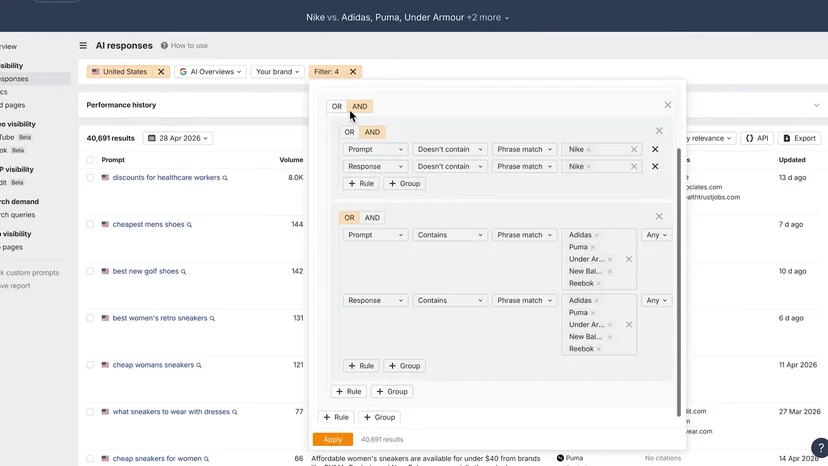
Task: Remove Reebok tag from Prompt competitors rule
Action: pos(599,284)
